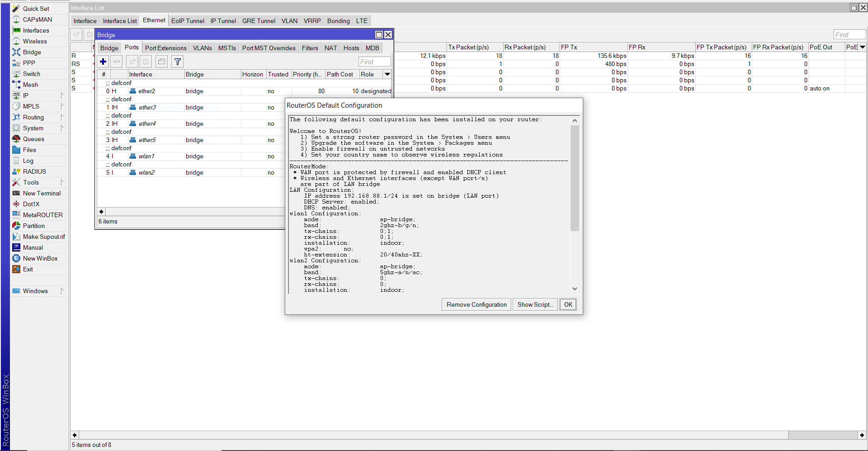This screenshot has height=451, width=868.
Task: Open the Wireless menu icon
Action: click(16, 41)
